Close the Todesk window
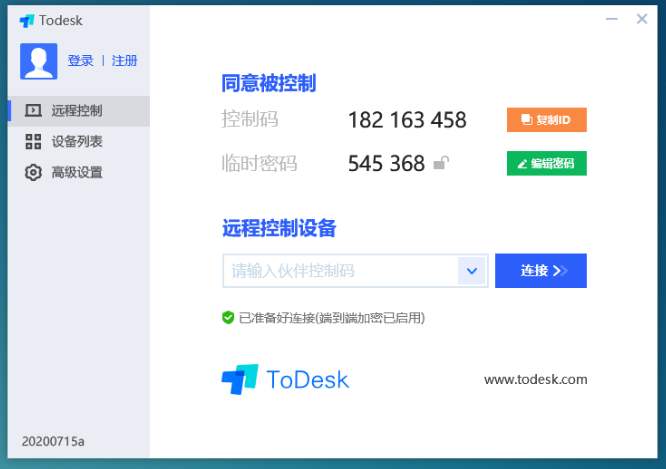The height and width of the screenshot is (469, 666). pyautogui.click(x=642, y=19)
